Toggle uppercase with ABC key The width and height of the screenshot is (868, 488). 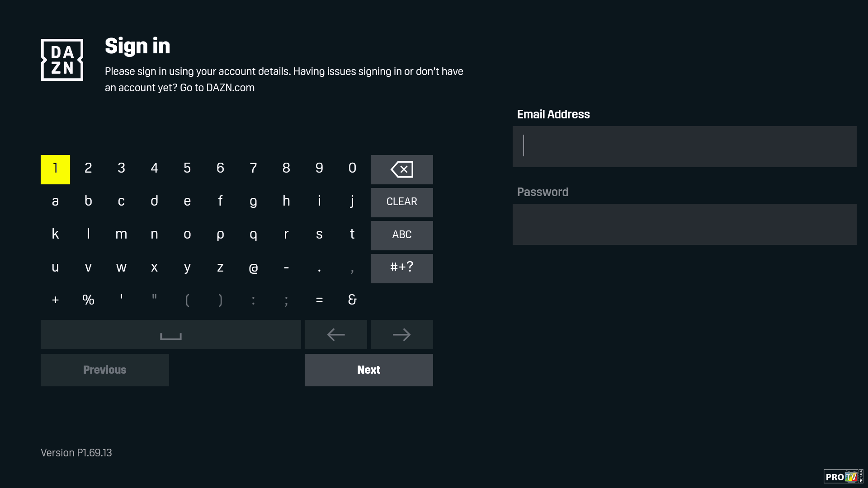[401, 235]
